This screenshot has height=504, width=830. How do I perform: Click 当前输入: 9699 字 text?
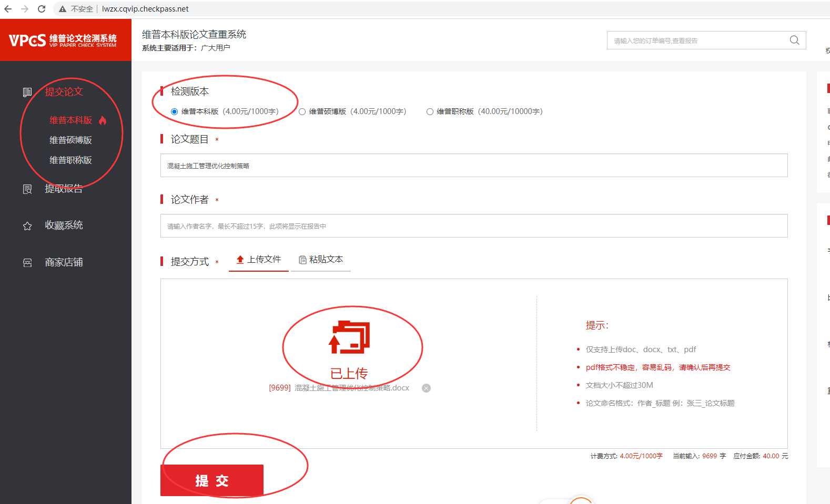click(x=699, y=456)
